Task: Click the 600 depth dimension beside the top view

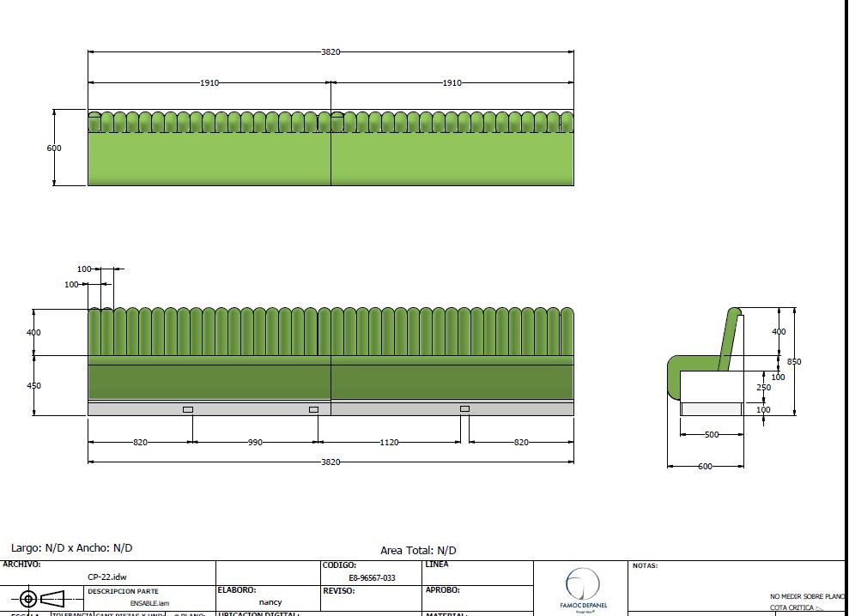Action: coord(54,148)
